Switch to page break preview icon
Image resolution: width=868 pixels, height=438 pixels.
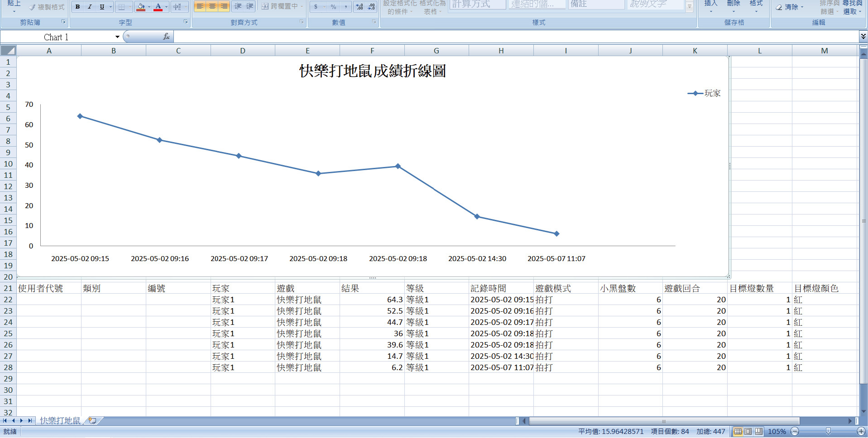[x=758, y=431]
